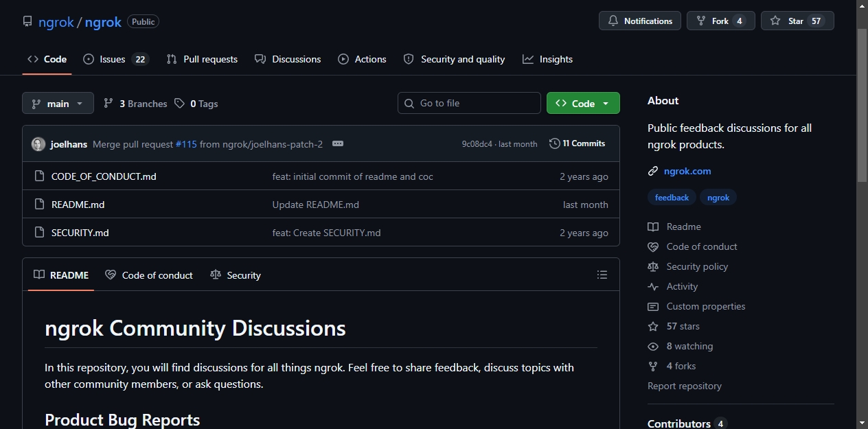Open the Readme link in About sidebar
Image resolution: width=868 pixels, height=429 pixels.
[x=674, y=227]
